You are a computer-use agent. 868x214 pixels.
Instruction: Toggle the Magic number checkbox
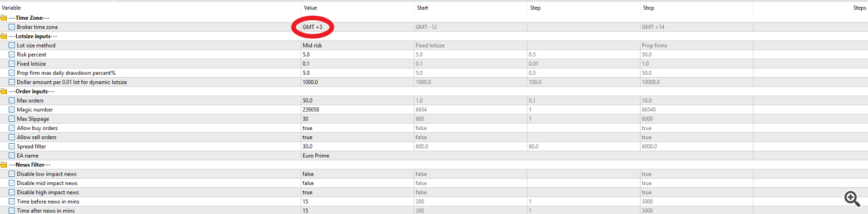pyautogui.click(x=12, y=110)
